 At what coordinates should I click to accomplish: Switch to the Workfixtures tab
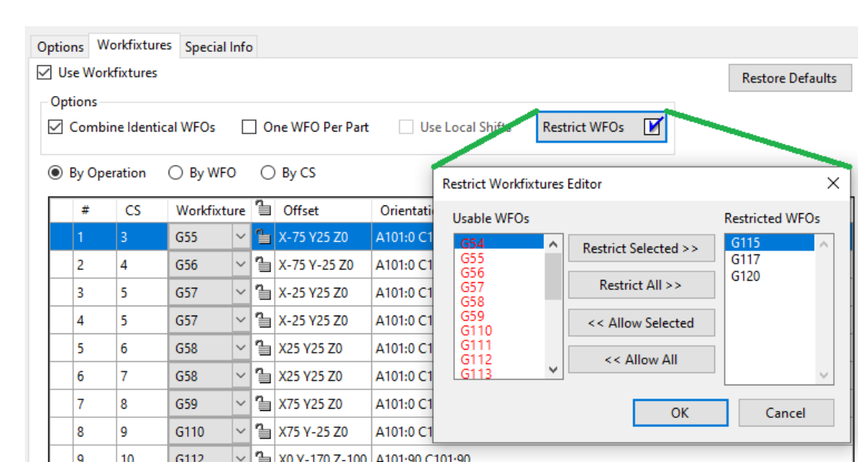point(134,45)
